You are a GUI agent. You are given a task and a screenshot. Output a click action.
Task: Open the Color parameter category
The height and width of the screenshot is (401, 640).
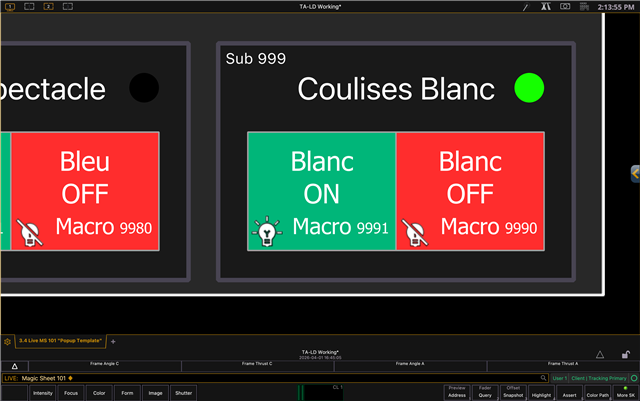pos(99,393)
